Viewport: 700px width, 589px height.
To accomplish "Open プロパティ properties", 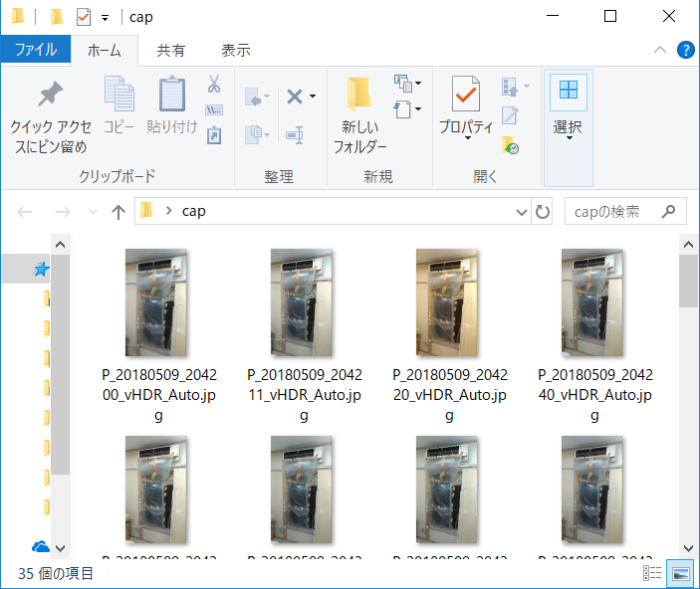I will [466, 107].
